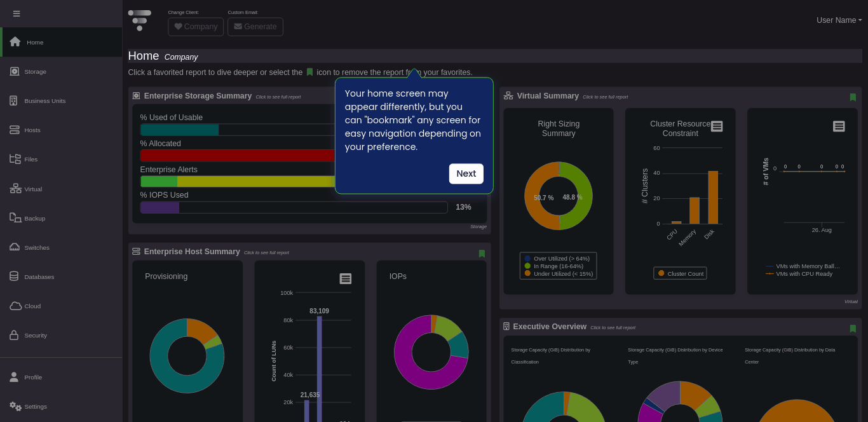Toggle VMs with CPU Ready series
The width and height of the screenshot is (868, 422).
tap(799, 274)
